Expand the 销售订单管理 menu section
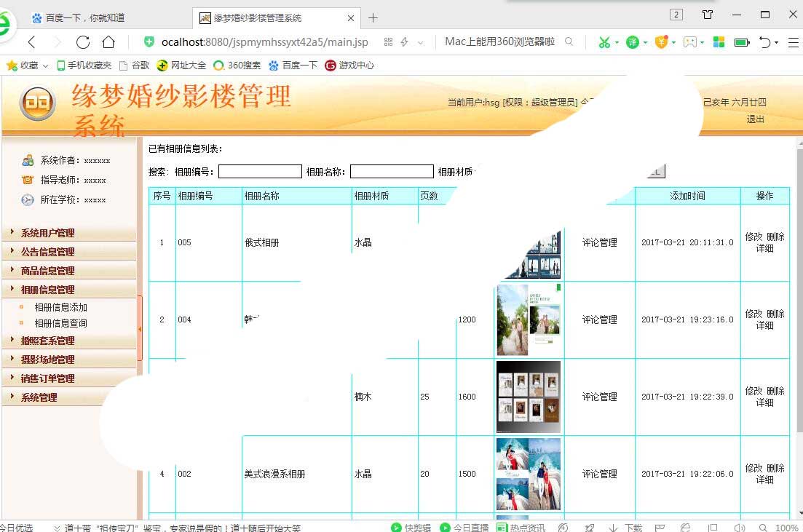803x532 pixels. click(48, 378)
